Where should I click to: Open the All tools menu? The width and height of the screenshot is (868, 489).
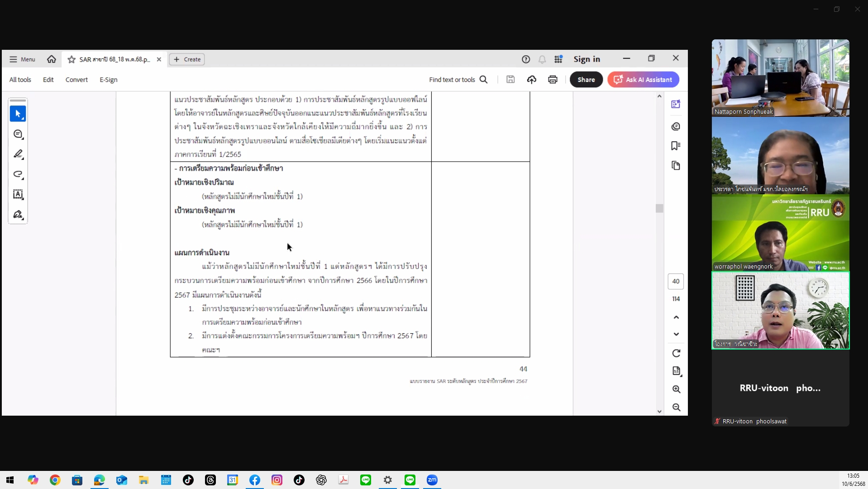20,80
